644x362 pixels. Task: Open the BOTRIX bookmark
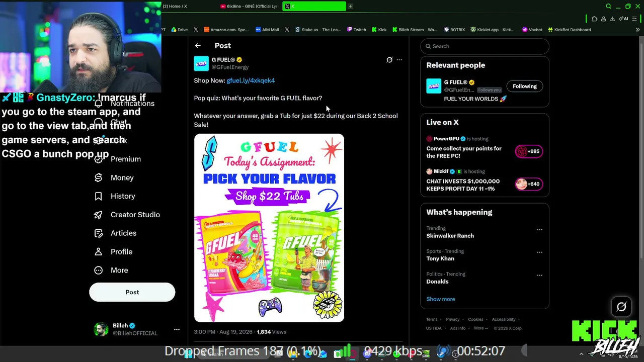click(454, 30)
